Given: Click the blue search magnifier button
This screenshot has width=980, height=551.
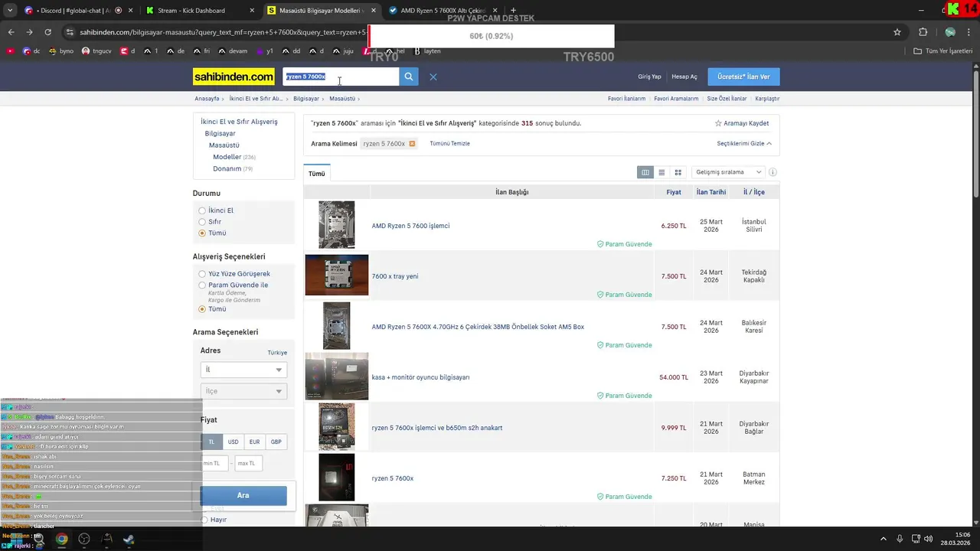Looking at the screenshot, I should point(409,77).
